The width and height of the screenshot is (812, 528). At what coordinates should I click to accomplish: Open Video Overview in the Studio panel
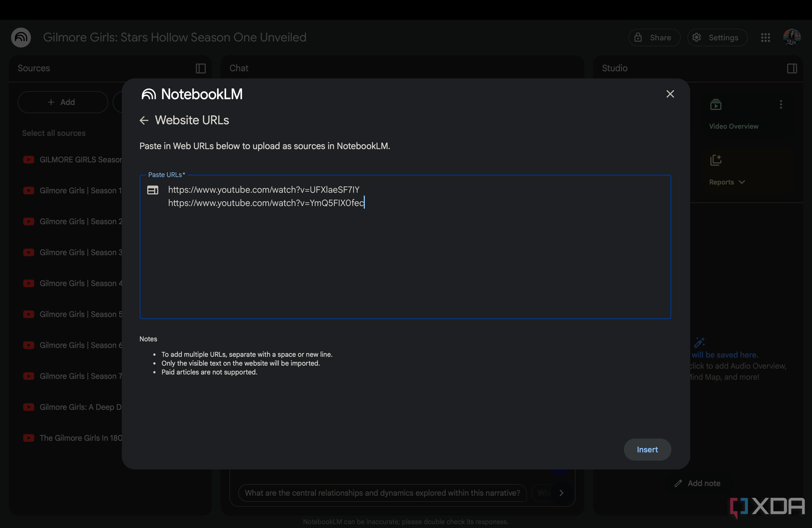(734, 126)
